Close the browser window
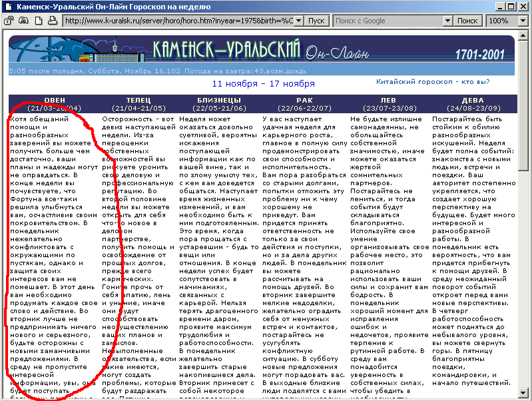The height and width of the screenshot is (401, 532). pos(523,7)
